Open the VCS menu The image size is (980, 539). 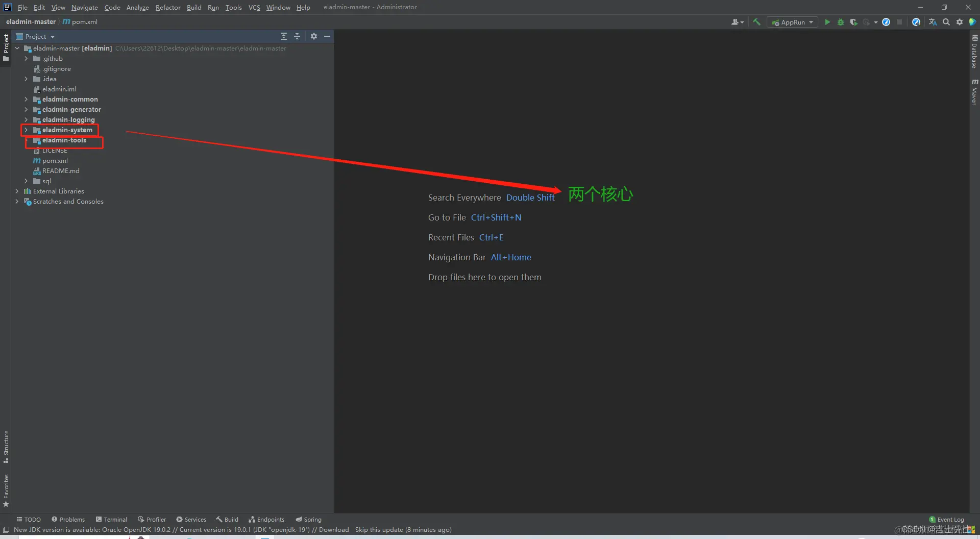tap(254, 7)
